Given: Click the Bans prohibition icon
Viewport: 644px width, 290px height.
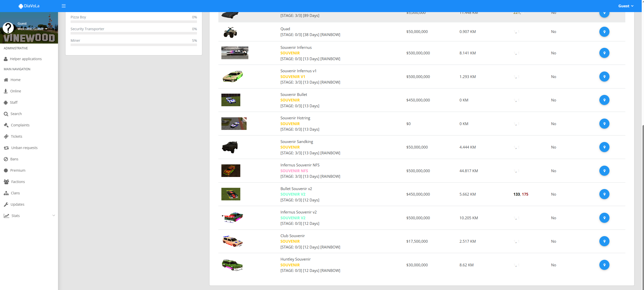Looking at the screenshot, I should pos(6,159).
